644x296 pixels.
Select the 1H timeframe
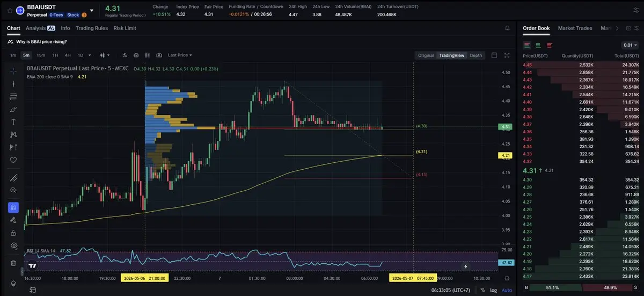point(55,55)
